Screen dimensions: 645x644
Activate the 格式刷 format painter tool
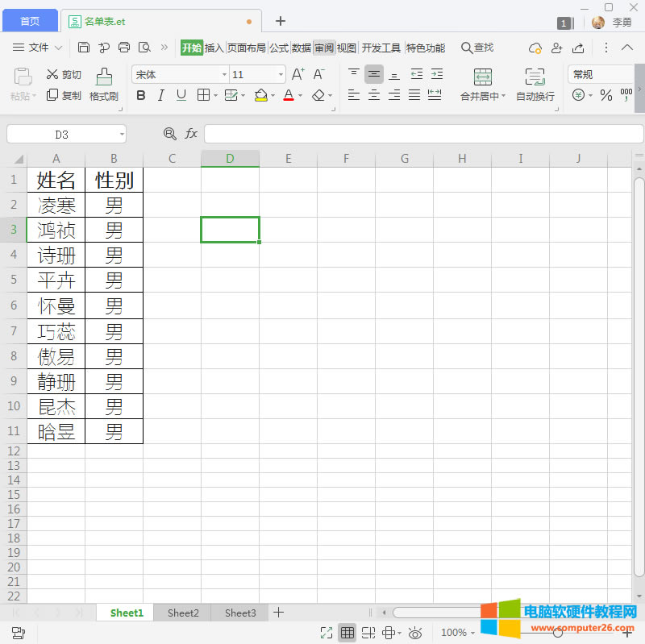[103, 83]
